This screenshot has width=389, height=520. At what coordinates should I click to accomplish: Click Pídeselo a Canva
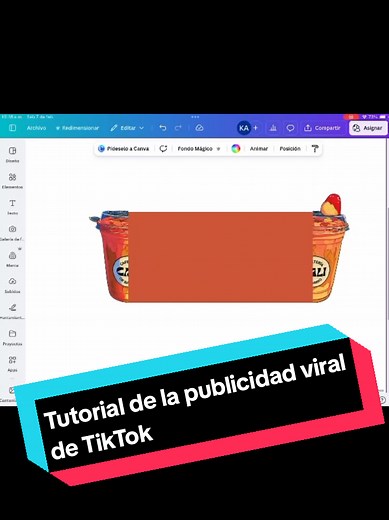coord(124,149)
